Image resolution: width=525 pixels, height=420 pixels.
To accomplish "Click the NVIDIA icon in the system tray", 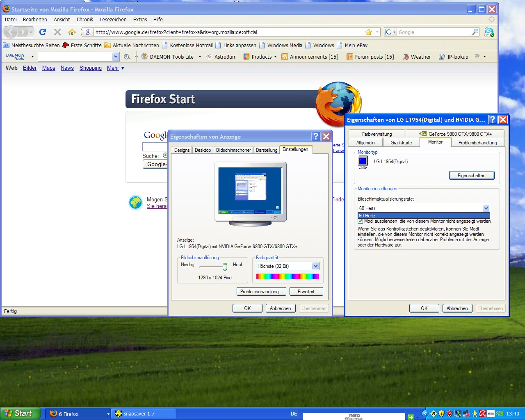I will pos(499,413).
